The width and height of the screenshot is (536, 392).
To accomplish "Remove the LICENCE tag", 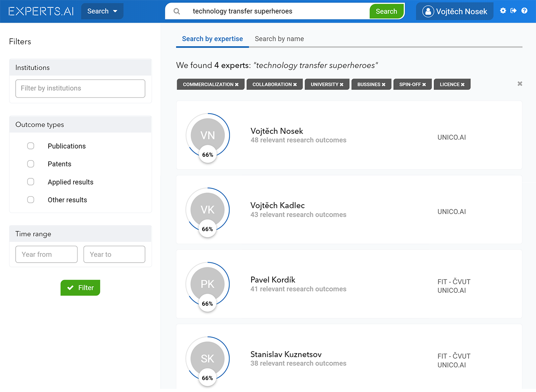I will tap(463, 85).
